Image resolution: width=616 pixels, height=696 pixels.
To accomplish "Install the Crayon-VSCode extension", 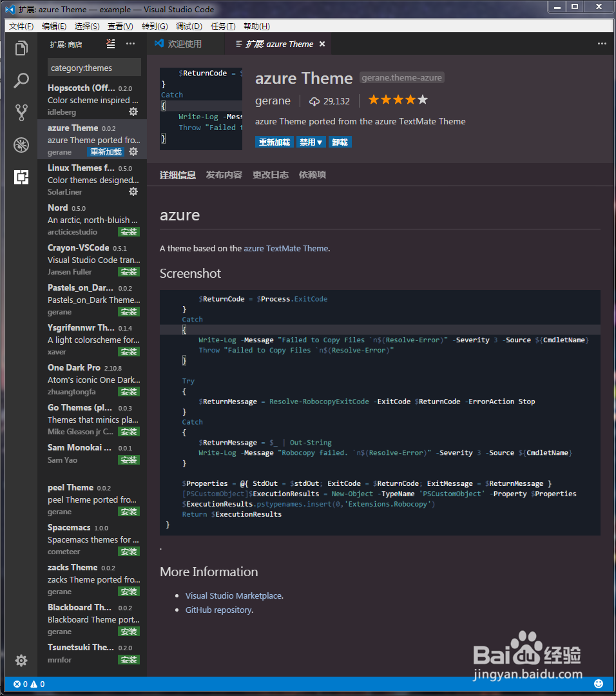I will click(x=129, y=272).
